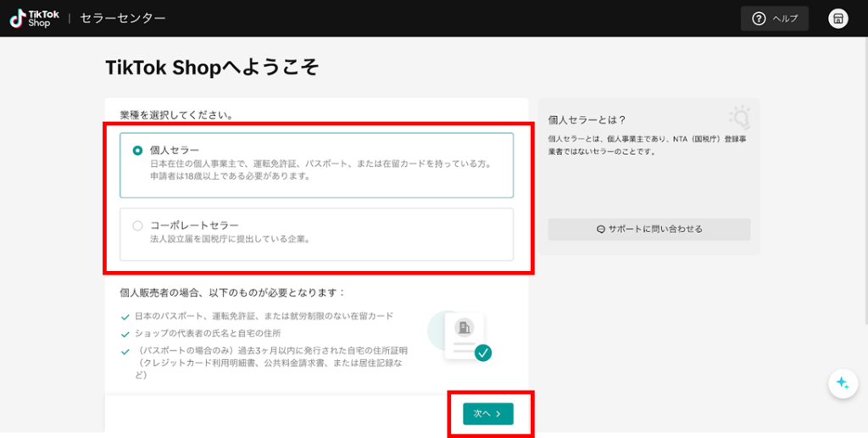Click the lightbulb icon in info panel
The width and height of the screenshot is (868, 438).
click(x=739, y=118)
